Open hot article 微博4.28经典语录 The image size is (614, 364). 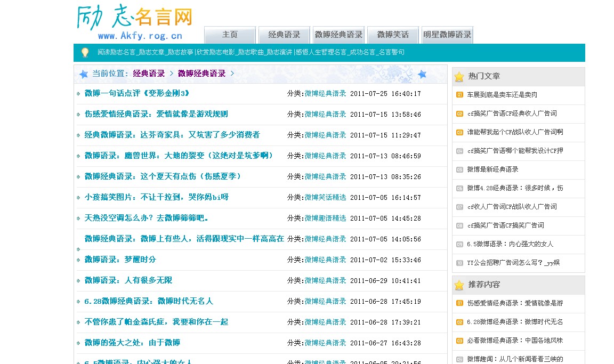tap(515, 188)
